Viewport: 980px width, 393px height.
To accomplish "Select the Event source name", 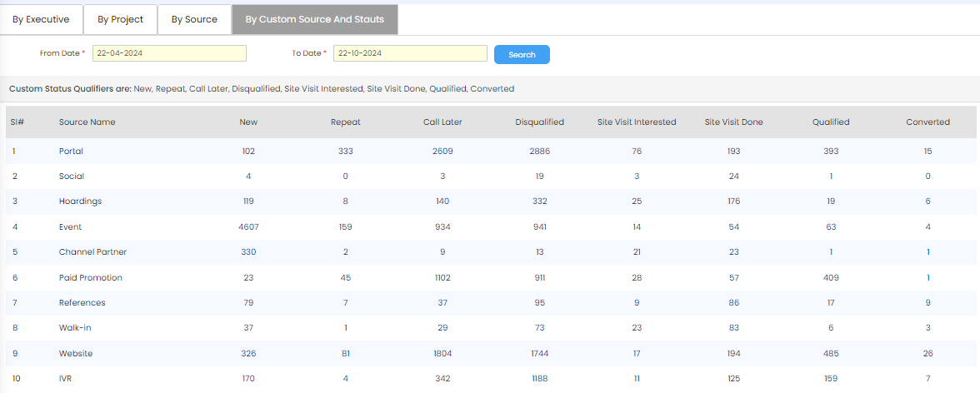I will point(70,226).
